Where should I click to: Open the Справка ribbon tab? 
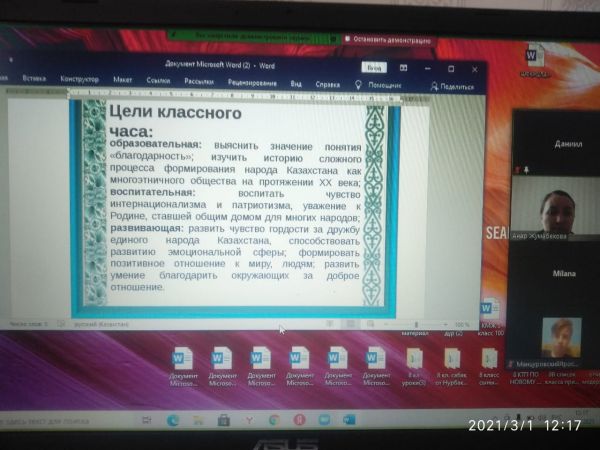(328, 84)
